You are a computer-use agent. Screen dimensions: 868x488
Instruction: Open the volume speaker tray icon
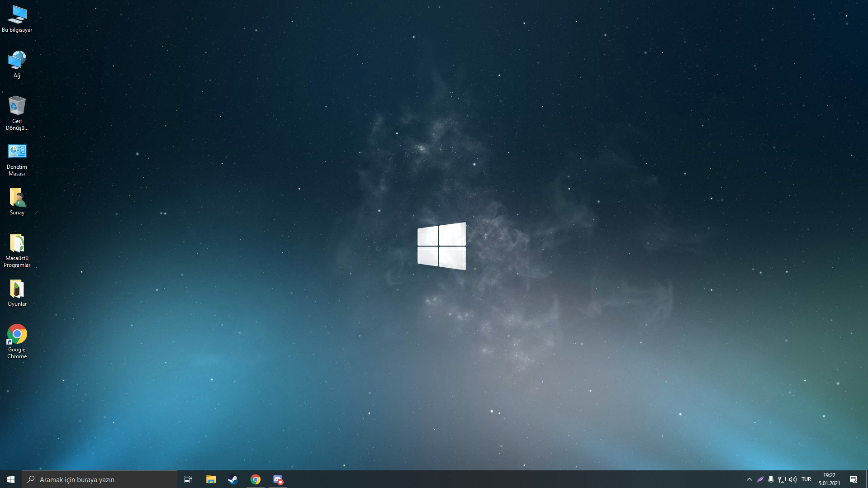(x=793, y=479)
